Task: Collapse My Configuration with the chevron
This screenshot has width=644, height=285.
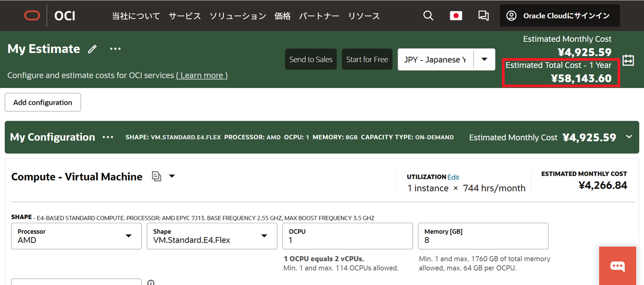Action: 629,137
